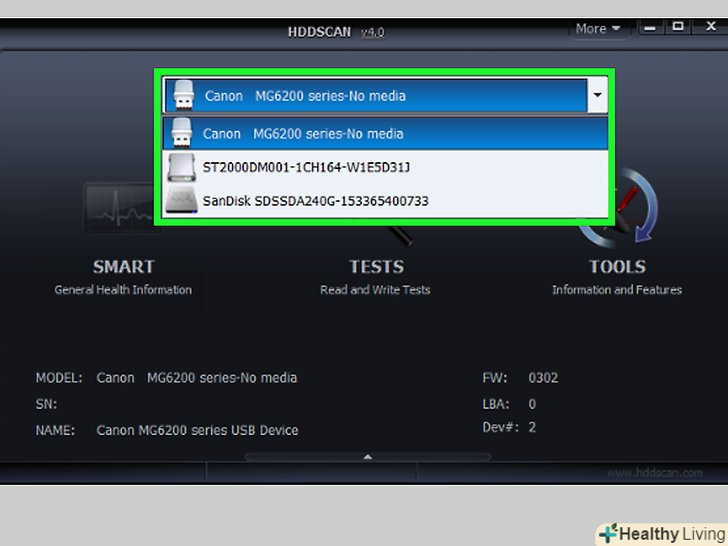Pick SanDisk SDSSDA240G-153365400733 drive from list
728x546 pixels.
tap(385, 201)
